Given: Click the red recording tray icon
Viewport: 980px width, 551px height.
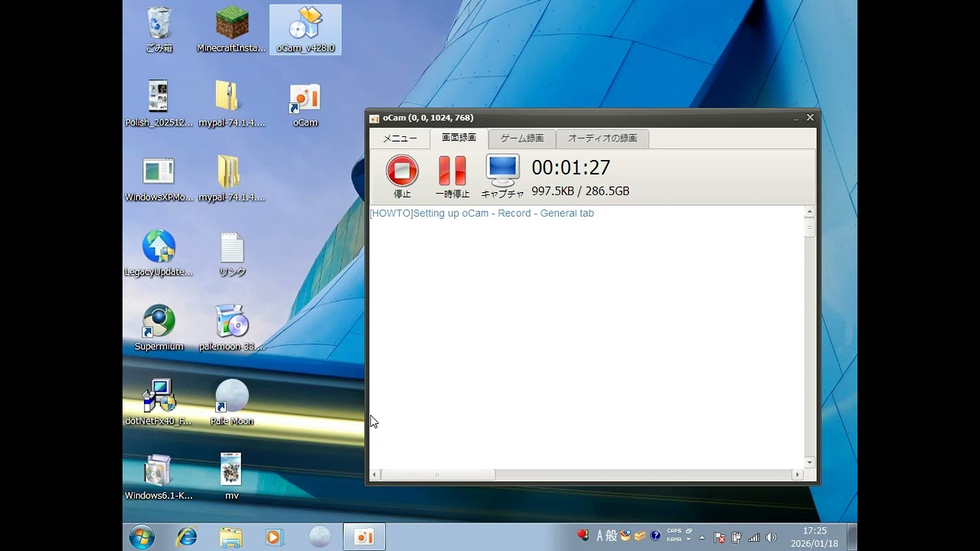Looking at the screenshot, I should 583,535.
